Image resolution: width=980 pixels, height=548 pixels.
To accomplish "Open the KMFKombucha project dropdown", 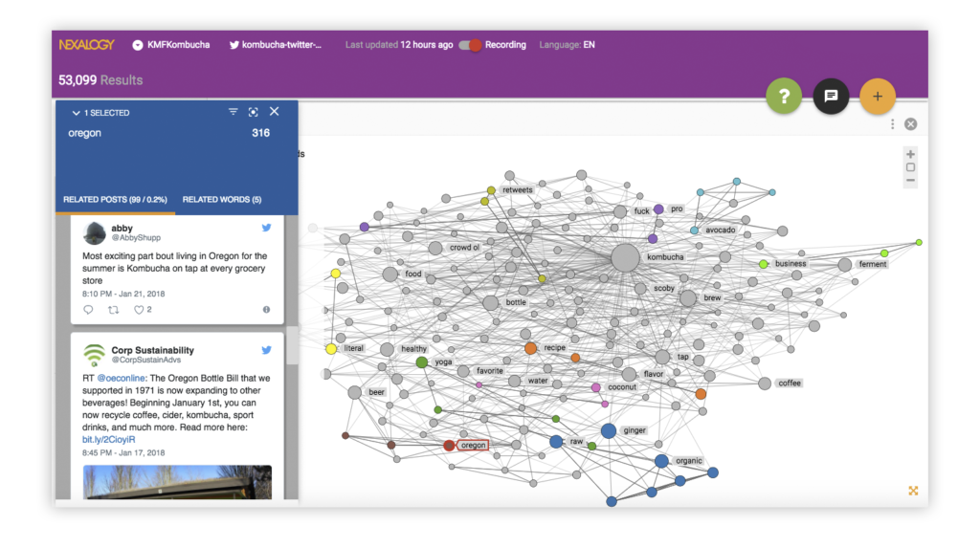I will 138,45.
